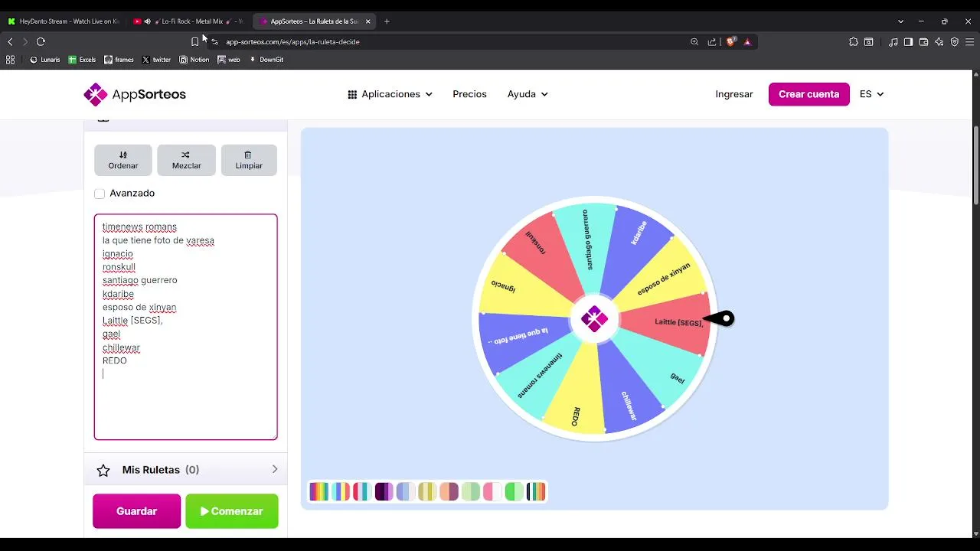This screenshot has width=980, height=551.
Task: Open the Brave wallet icon
Action: (924, 42)
